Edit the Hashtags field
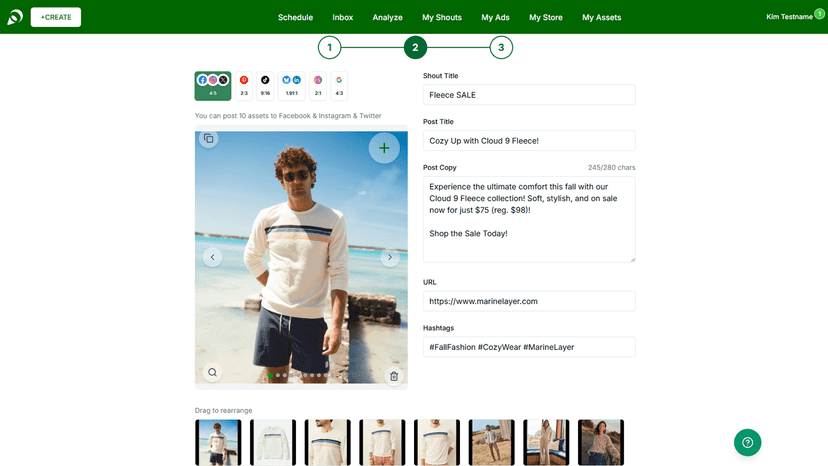 click(529, 347)
